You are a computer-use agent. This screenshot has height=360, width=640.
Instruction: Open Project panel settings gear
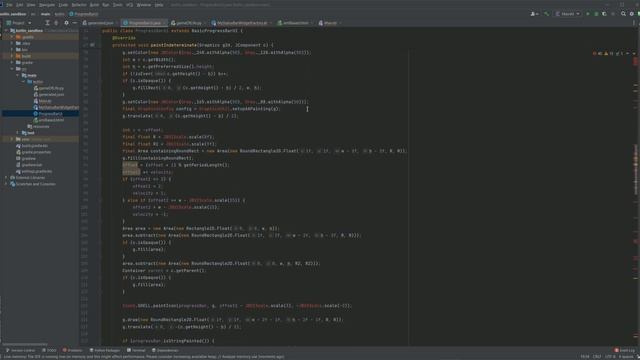pyautogui.click(x=66, y=23)
